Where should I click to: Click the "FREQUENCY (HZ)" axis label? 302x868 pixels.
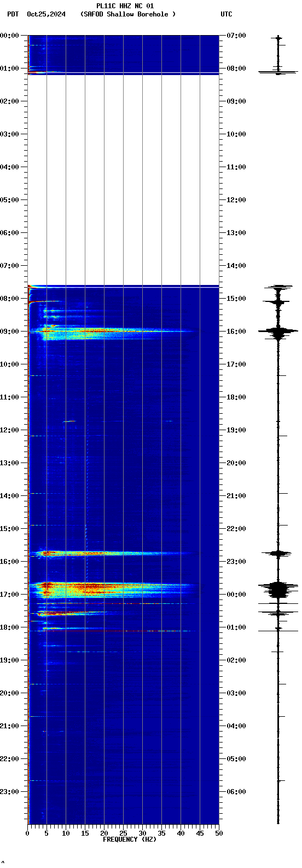(x=130, y=839)
